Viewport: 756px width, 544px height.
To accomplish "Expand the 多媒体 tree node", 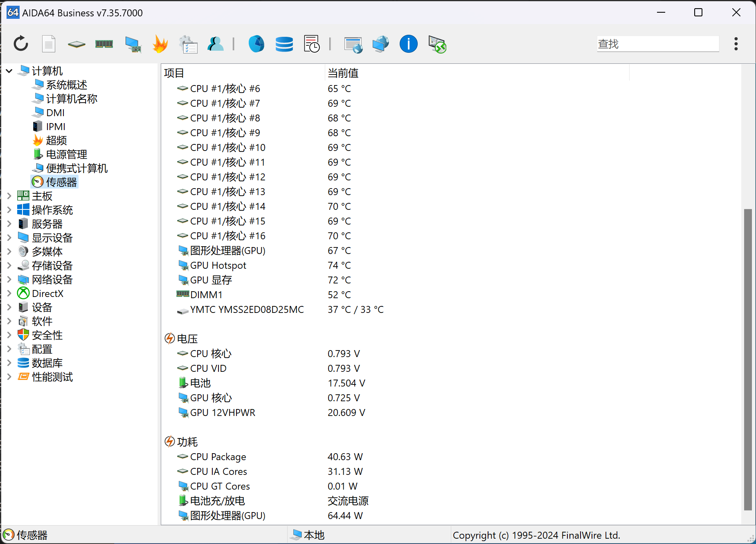I will click(9, 252).
